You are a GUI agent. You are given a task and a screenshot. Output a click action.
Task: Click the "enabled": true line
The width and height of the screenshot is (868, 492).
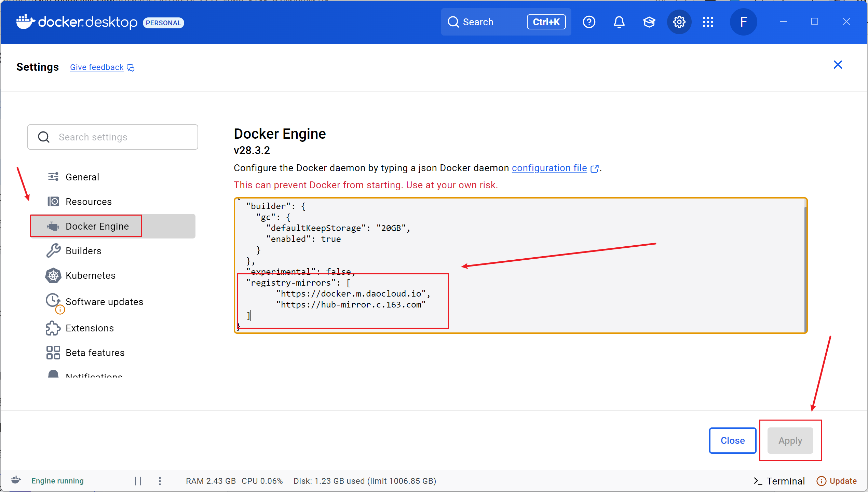coord(303,239)
